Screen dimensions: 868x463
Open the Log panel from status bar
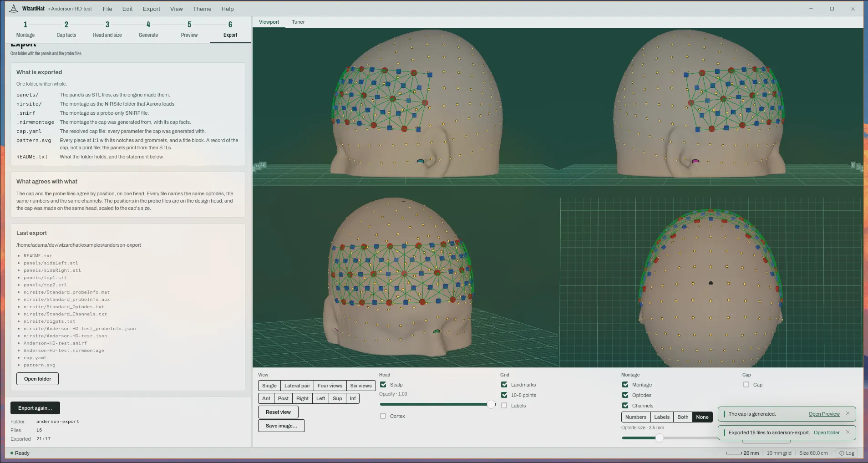(847, 453)
